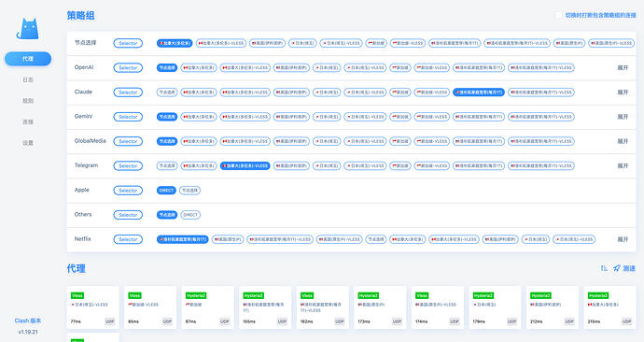Select 日本(埼玉)-VLESS in the GlobalMedia row
This screenshot has height=342, width=644.
pyautogui.click(x=365, y=141)
